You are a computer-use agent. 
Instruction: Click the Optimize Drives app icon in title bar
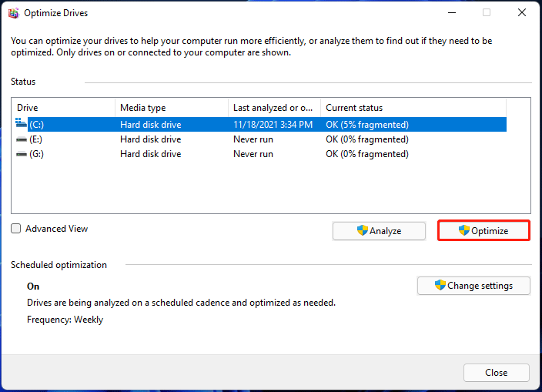click(x=13, y=13)
